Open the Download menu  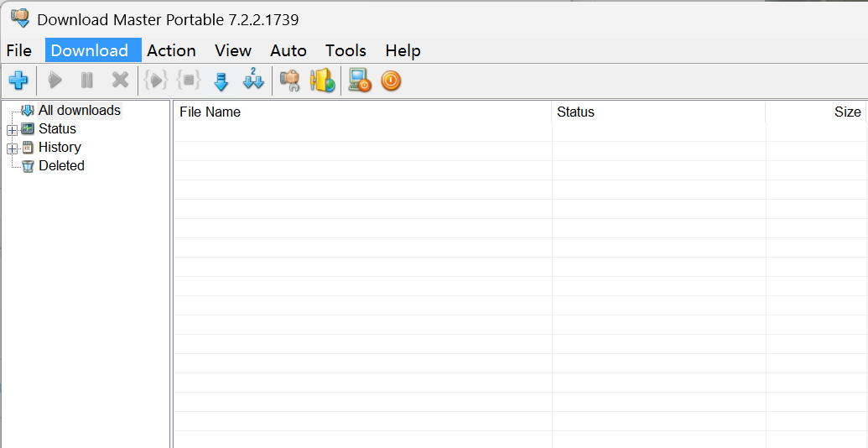(x=90, y=50)
